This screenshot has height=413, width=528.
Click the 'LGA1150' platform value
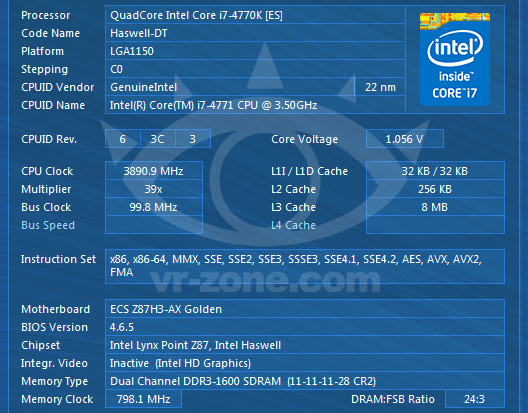(x=132, y=51)
